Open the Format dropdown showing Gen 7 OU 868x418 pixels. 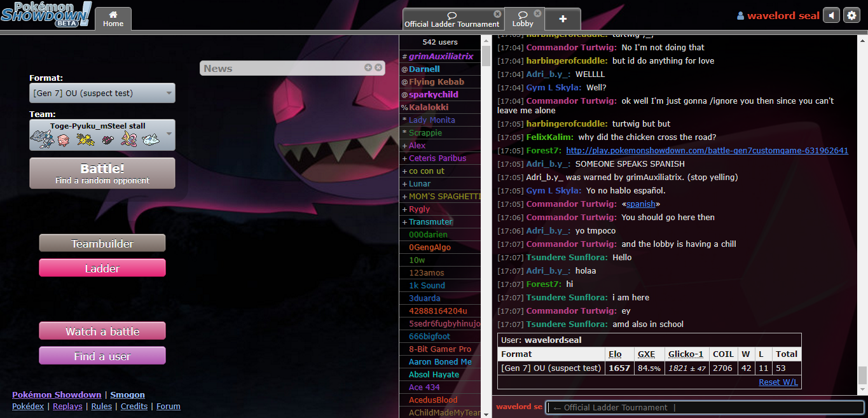tap(102, 93)
